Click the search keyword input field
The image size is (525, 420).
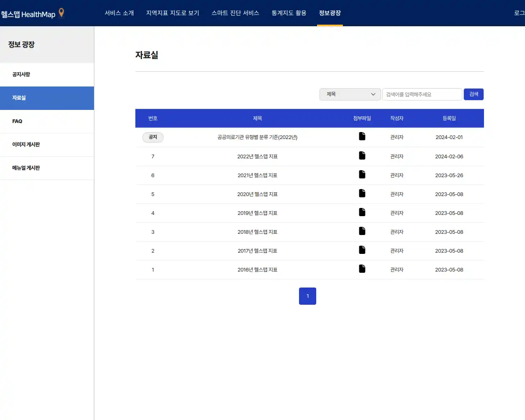(422, 94)
